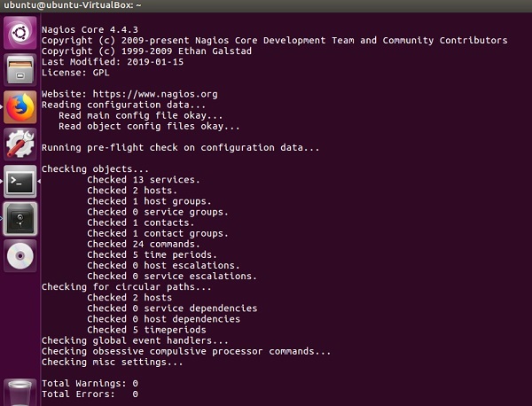Focus the Terminal icon in dock
This screenshot has height=406, width=532.
point(20,181)
